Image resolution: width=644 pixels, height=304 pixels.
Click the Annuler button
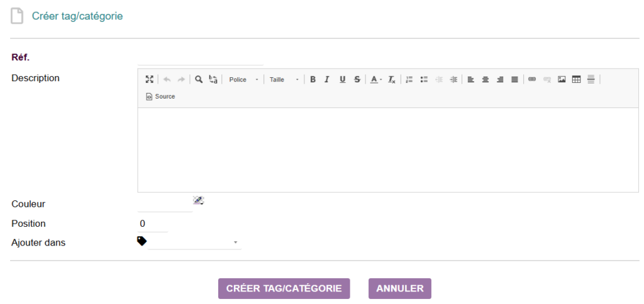[399, 288]
